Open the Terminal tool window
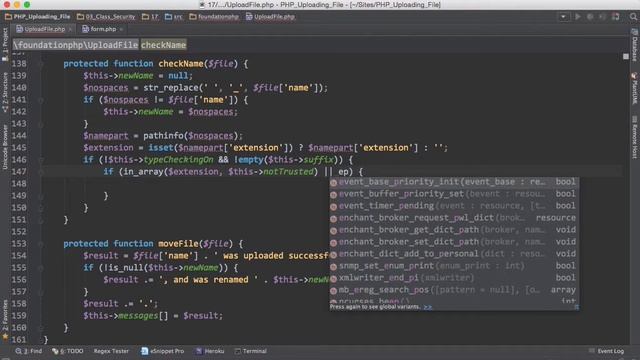This screenshot has width=640, height=360. point(251,351)
